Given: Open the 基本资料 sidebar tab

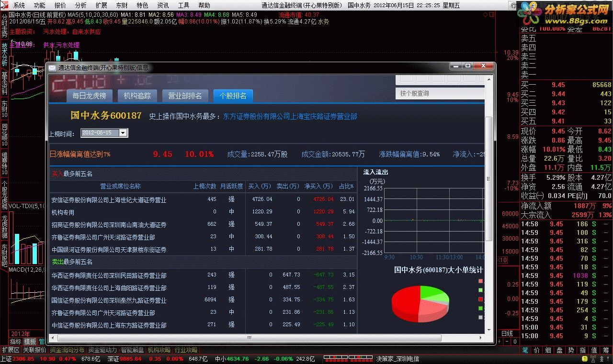Looking at the screenshot, I should pyautogui.click(x=4, y=83).
